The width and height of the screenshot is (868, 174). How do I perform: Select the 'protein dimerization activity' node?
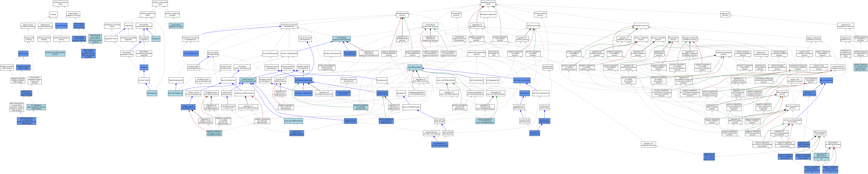point(61,39)
